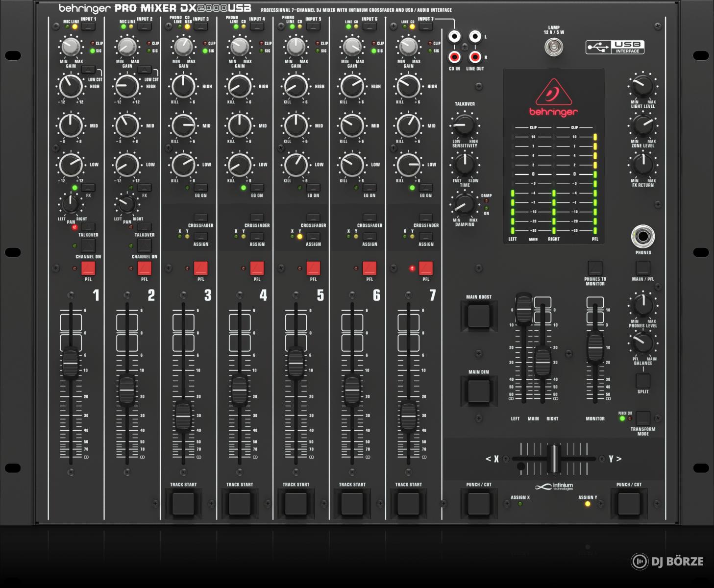Click the PFL/Main Balance knob
Screen dimensions: 714x588
click(643, 343)
